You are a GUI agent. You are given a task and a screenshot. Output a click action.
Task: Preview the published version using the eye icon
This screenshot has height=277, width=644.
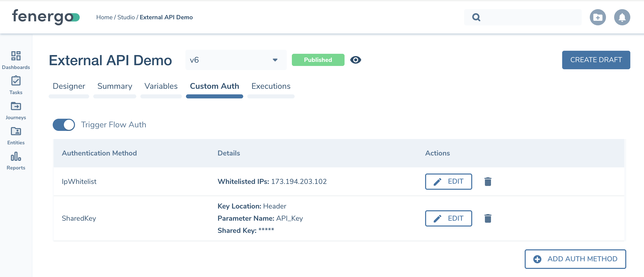click(356, 60)
